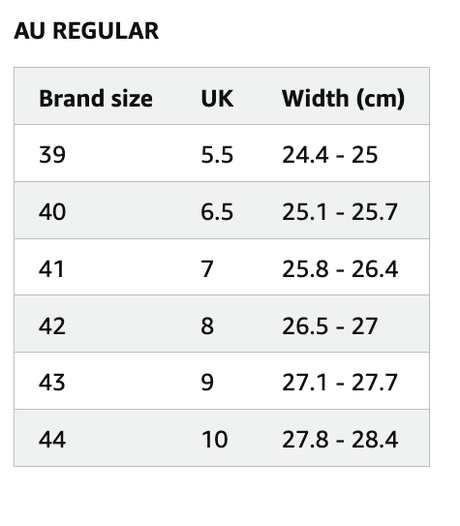Click UK size 5.5 cell
The image size is (460, 526).
pos(217,155)
